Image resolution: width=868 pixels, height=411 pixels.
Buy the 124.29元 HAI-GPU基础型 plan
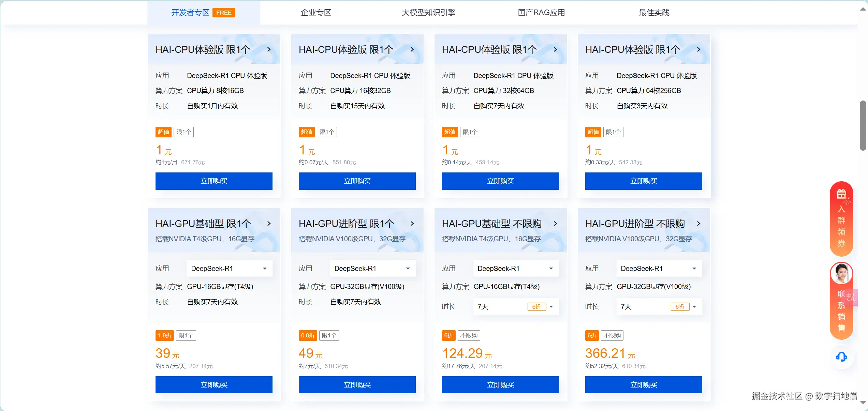500,385
